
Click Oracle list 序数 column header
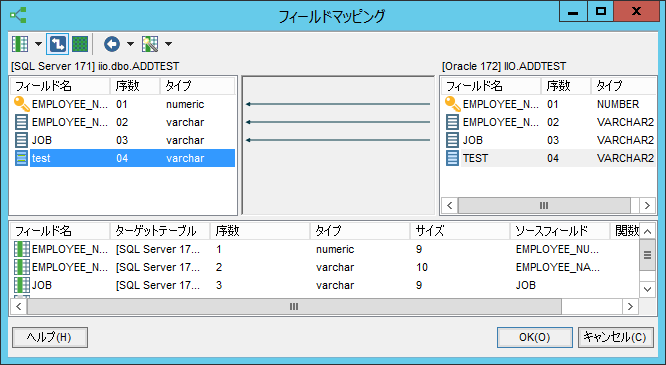pos(566,86)
